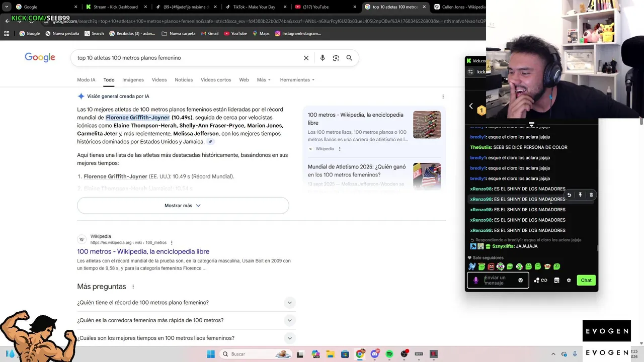Screen dimensions: 644x362
Task: Open options for Wikipedia source card
Action: [340, 149]
